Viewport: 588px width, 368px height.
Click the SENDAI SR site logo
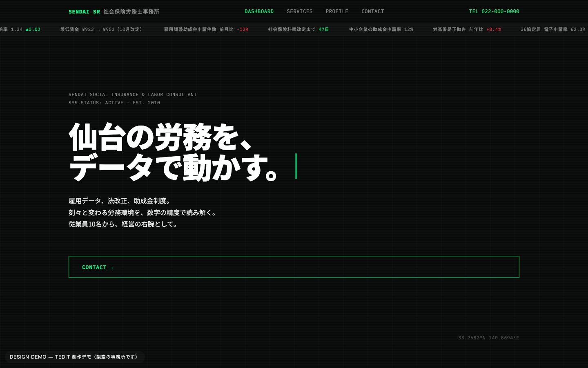(x=114, y=11)
